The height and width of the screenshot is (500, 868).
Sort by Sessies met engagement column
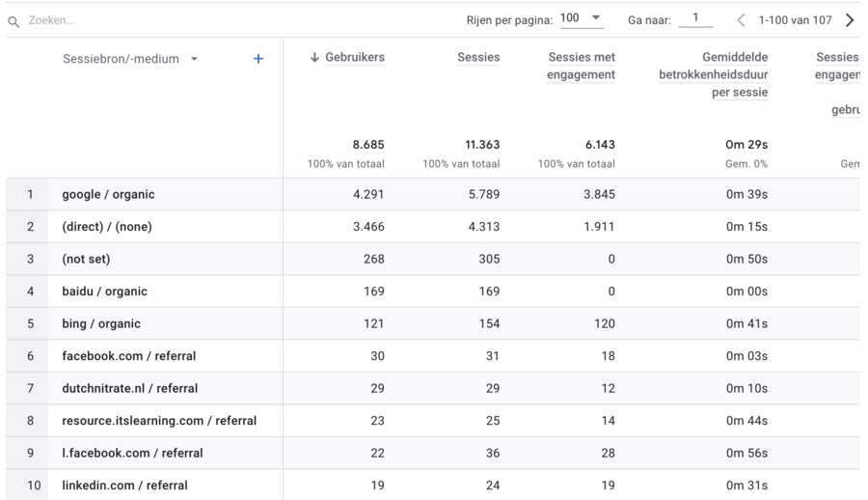pos(582,66)
